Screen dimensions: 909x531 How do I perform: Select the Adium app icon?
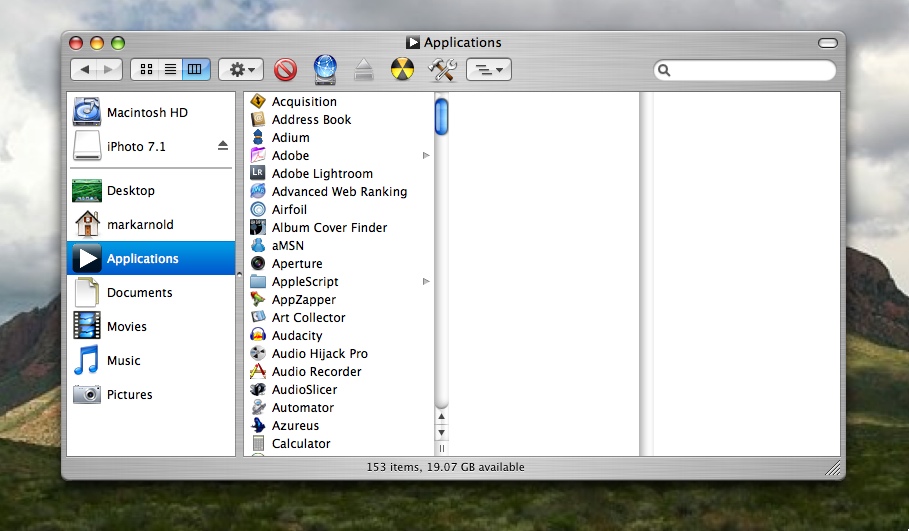click(258, 137)
